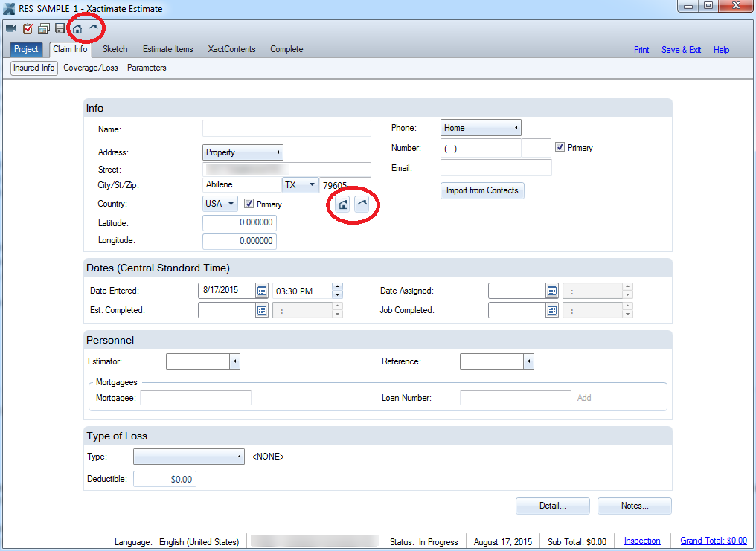Viewport: 756px width, 551px height.
Task: Open the XactContents tab
Action: tap(232, 49)
